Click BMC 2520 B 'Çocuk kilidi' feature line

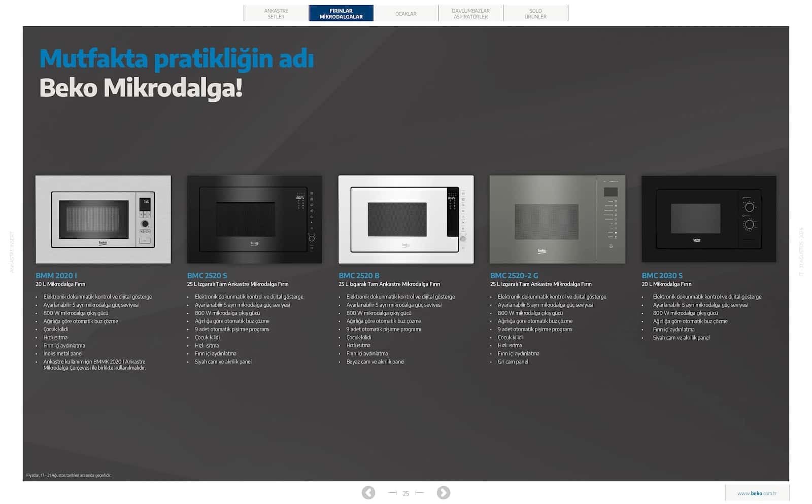(x=359, y=337)
